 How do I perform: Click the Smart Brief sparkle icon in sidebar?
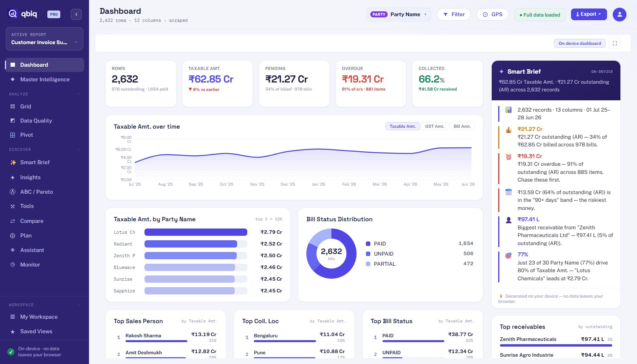(13, 162)
